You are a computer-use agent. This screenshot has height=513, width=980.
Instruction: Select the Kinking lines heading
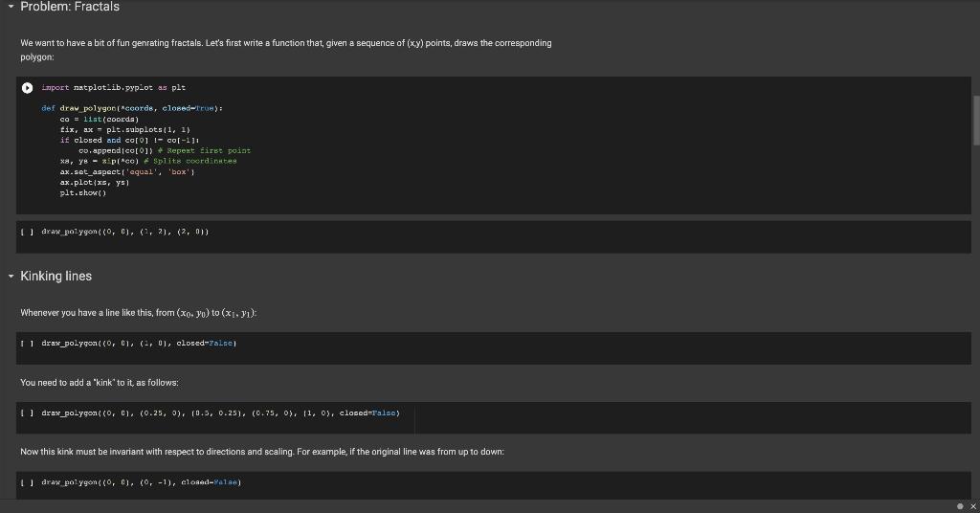coord(56,277)
